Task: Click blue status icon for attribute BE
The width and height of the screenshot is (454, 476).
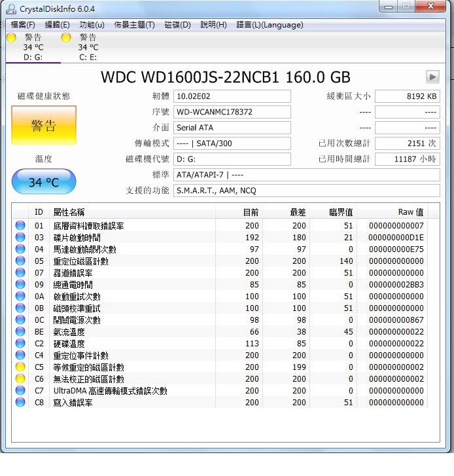Action: click(20, 331)
